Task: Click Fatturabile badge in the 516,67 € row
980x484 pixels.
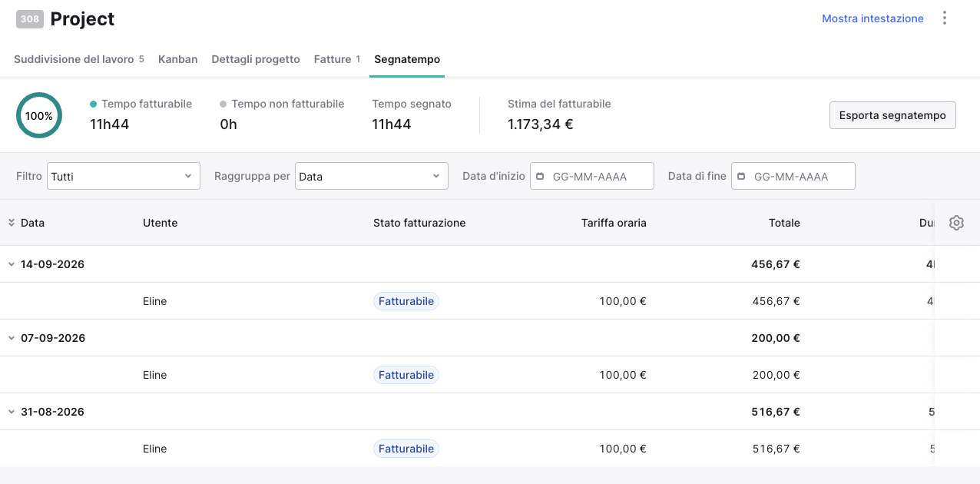Action: point(406,449)
